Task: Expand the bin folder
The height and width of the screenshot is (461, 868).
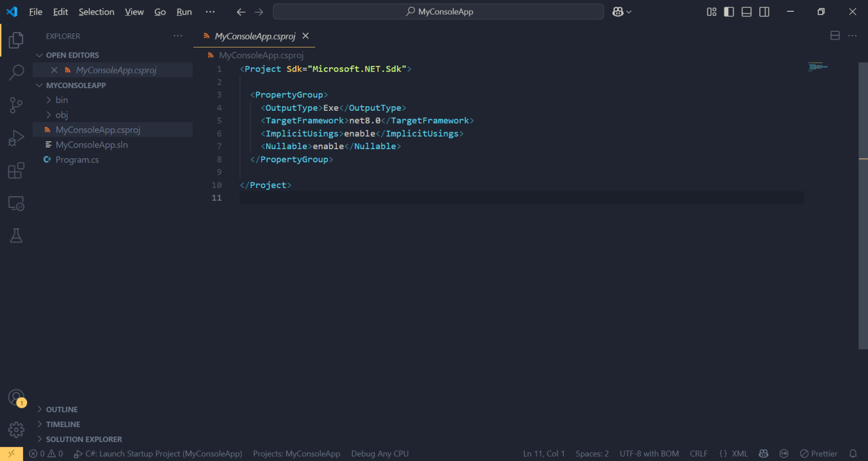Action: (61, 99)
